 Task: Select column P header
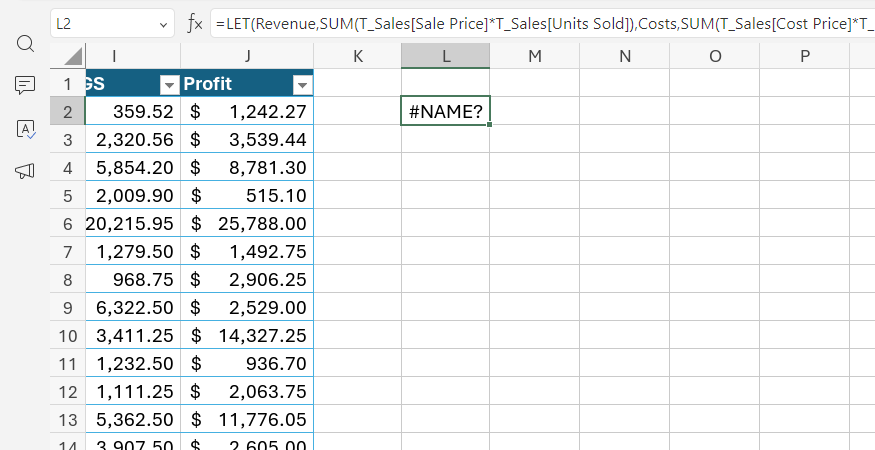804,56
